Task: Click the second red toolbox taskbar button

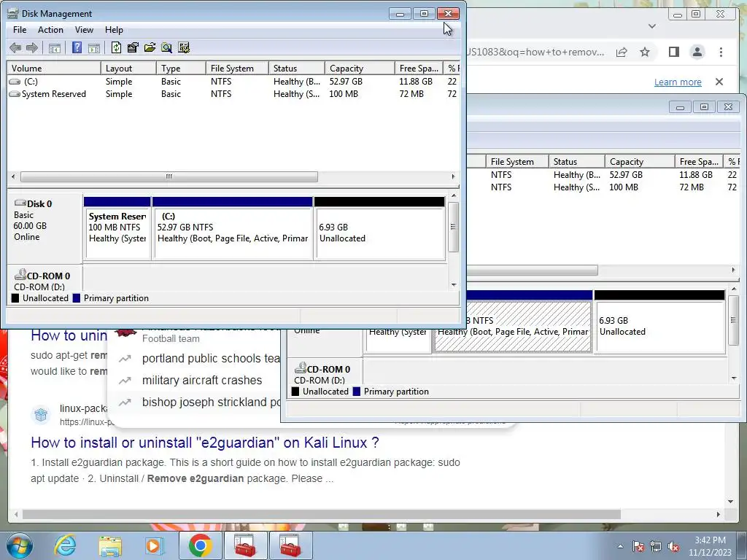Action: (x=290, y=545)
